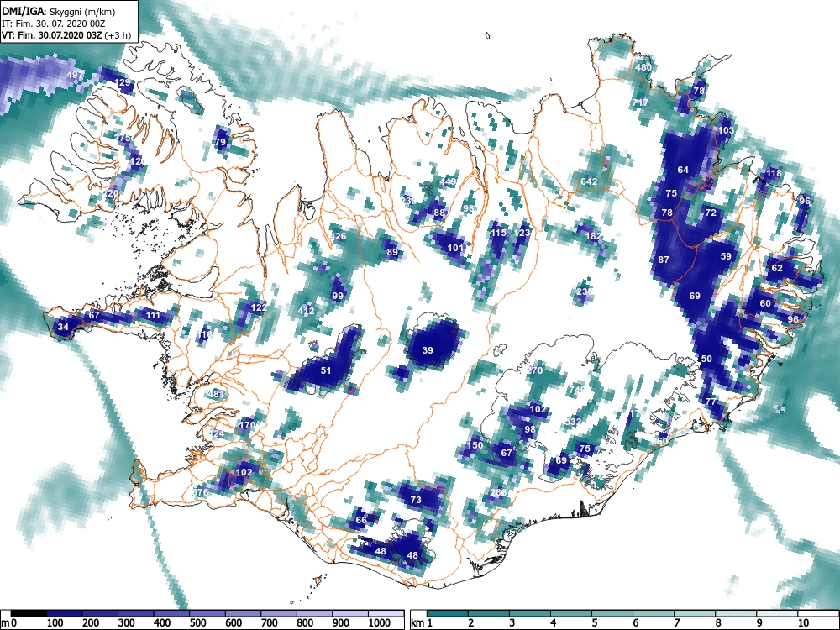Click the visibility value 60 on the map
The image size is (840, 630).
pos(765,303)
